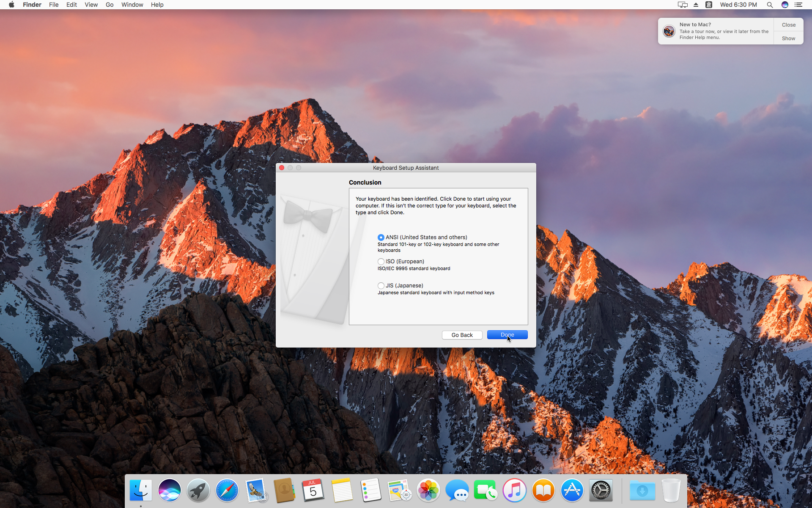Select ISO (European) keyboard type

(x=381, y=262)
